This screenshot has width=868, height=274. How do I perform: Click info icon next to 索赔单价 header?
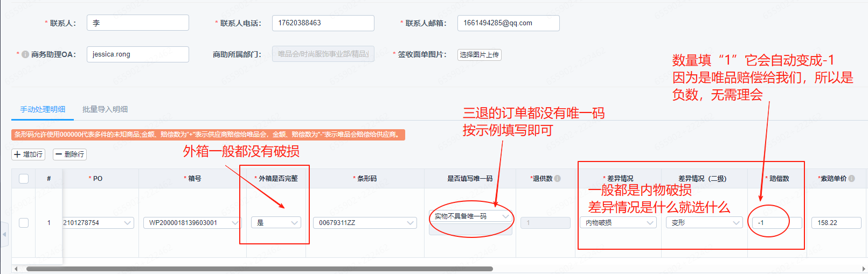[x=852, y=179]
